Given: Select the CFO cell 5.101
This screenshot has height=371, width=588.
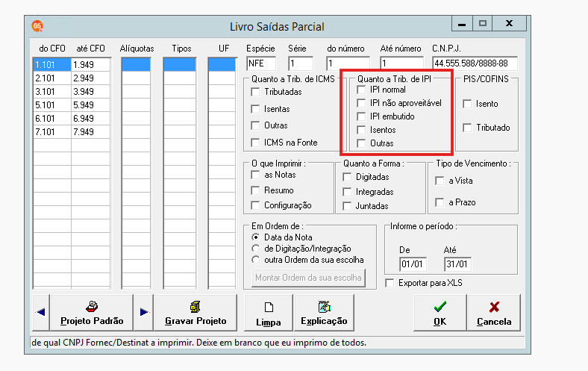Looking at the screenshot, I should click(52, 105).
